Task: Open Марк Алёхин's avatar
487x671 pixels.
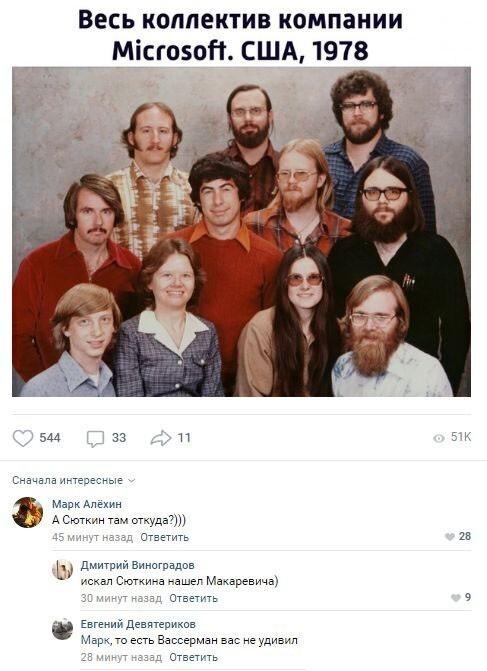Action: point(27,512)
